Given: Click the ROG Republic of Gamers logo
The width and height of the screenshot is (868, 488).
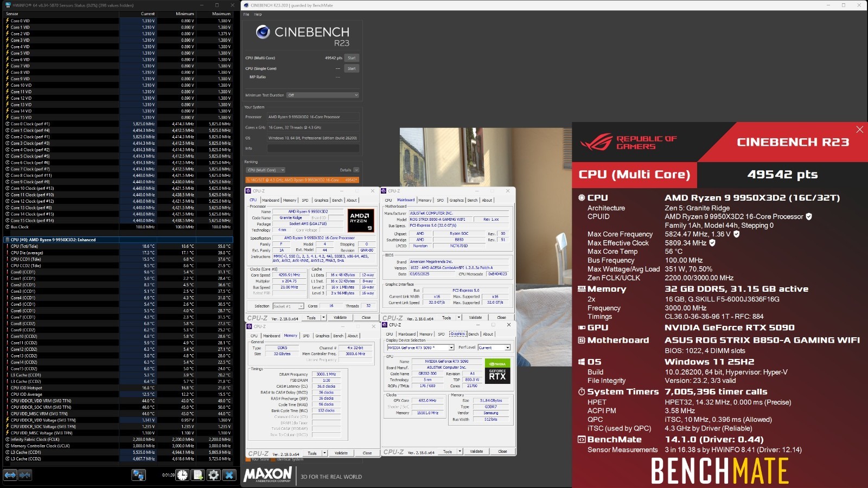Looking at the screenshot, I should 628,143.
